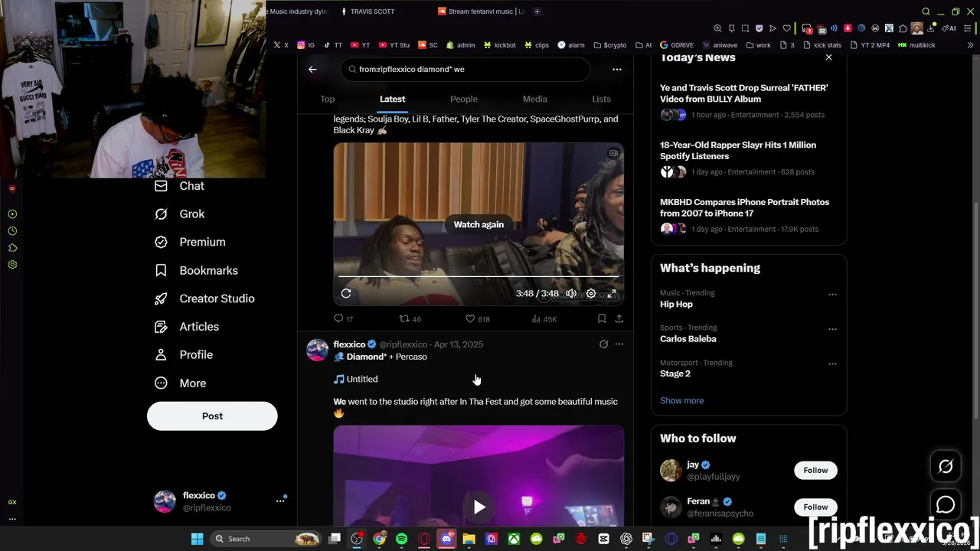Viewport: 980px width, 551px height.
Task: Follow the jay account
Action: tap(815, 470)
